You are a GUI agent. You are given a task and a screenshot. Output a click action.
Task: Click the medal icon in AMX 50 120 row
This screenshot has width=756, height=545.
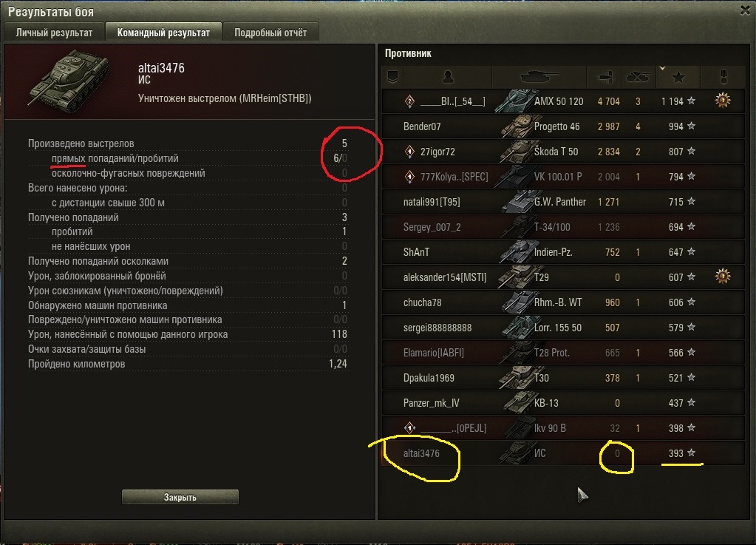click(x=722, y=101)
